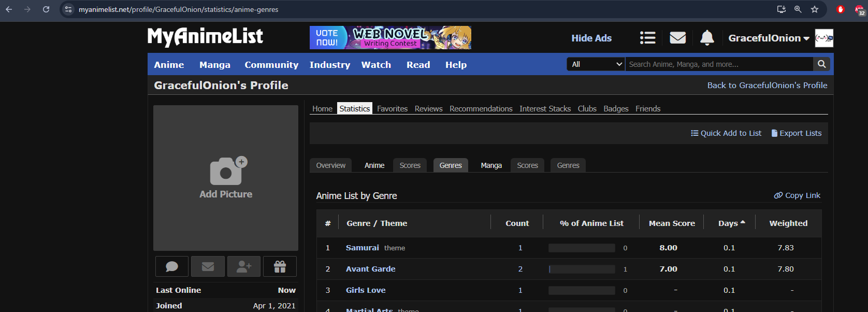Viewport: 868px width, 312px height.
Task: Click the install app icon in address bar
Action: click(x=782, y=9)
